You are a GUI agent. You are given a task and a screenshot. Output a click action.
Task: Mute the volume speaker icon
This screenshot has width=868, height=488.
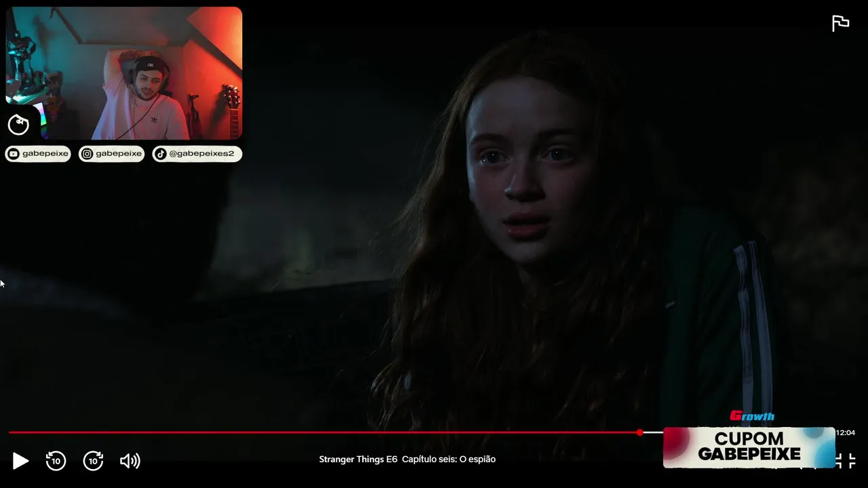(x=130, y=461)
